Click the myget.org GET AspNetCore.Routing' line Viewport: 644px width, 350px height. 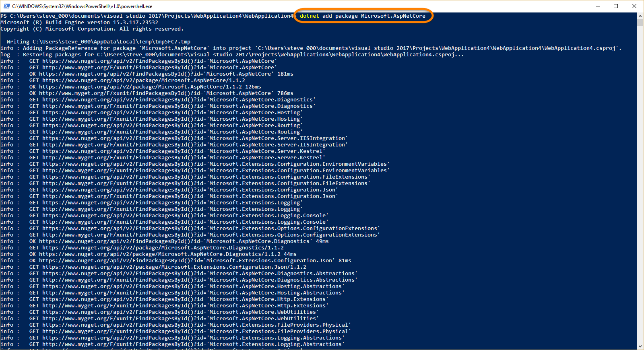click(x=152, y=132)
